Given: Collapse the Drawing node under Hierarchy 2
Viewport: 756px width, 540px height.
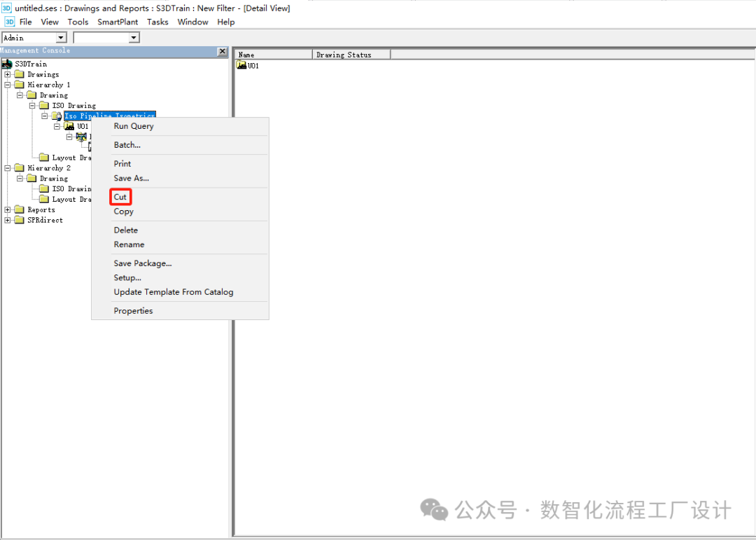Looking at the screenshot, I should click(20, 179).
